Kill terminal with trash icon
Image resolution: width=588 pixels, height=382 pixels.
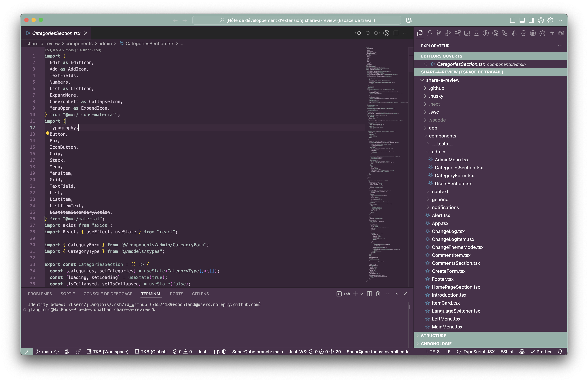(x=378, y=294)
